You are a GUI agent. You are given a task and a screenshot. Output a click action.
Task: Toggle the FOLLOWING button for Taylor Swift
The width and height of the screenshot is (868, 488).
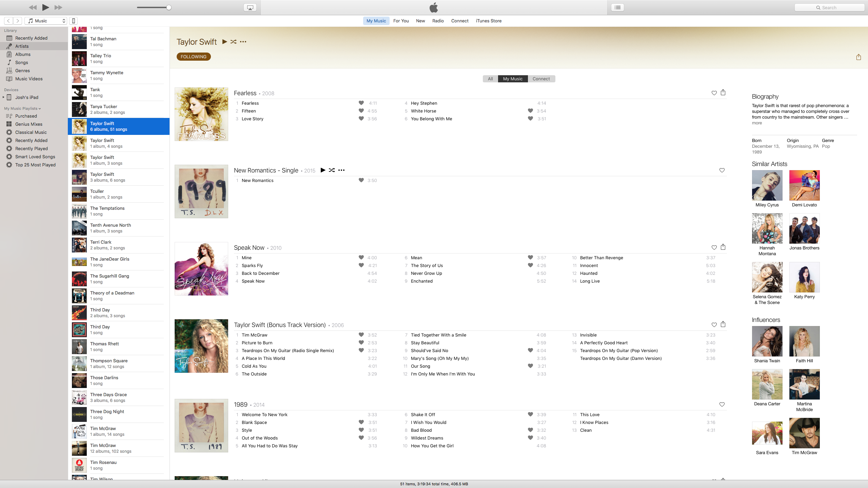[194, 57]
